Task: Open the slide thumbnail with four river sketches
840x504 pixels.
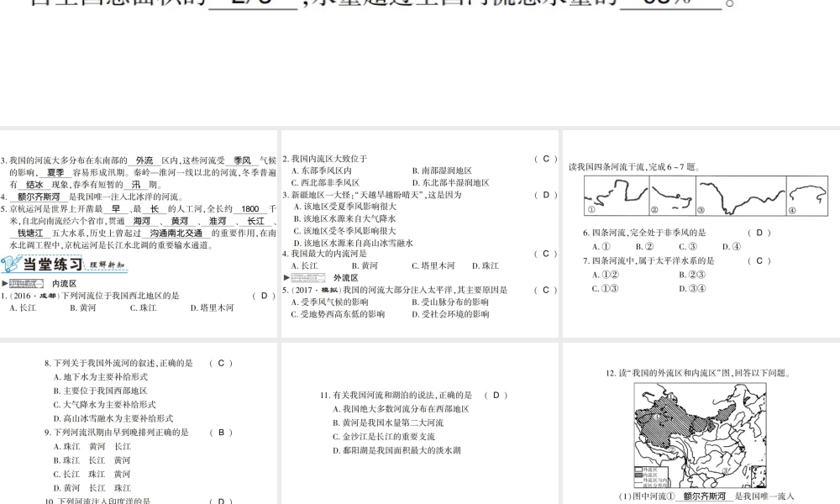Action: click(x=701, y=234)
